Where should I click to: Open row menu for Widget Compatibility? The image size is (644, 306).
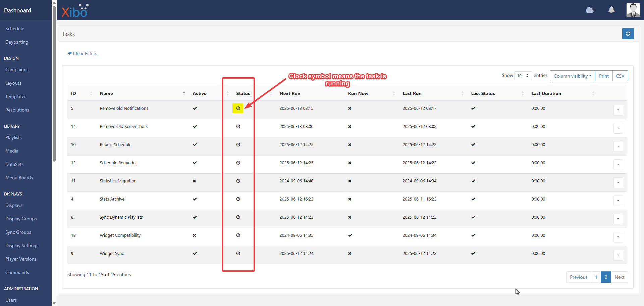[x=618, y=237]
